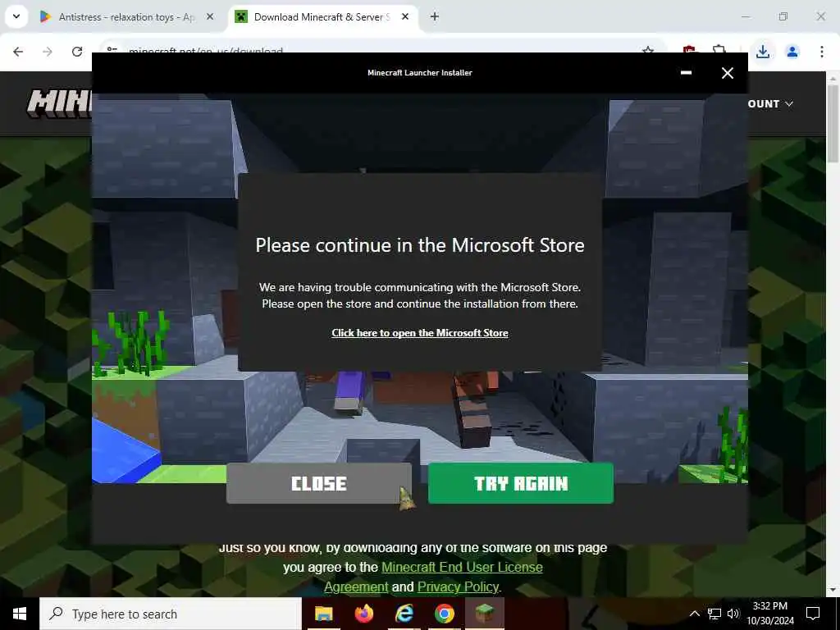
Task: Open the Windows notification center
Action: [813, 614]
